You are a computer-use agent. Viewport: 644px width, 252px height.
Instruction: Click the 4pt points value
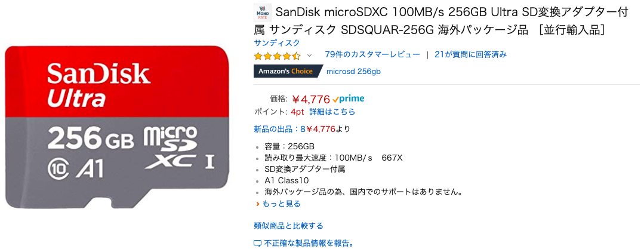(297, 112)
